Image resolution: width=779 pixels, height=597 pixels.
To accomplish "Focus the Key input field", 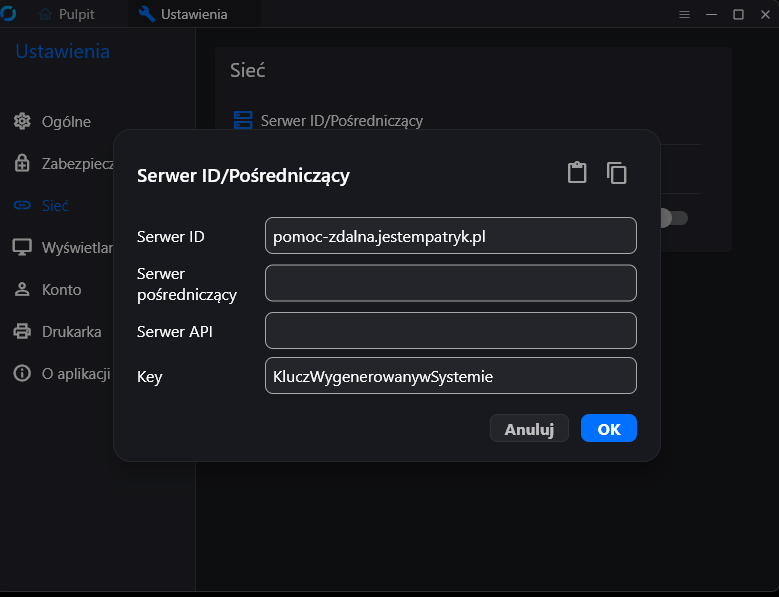I will click(x=450, y=376).
